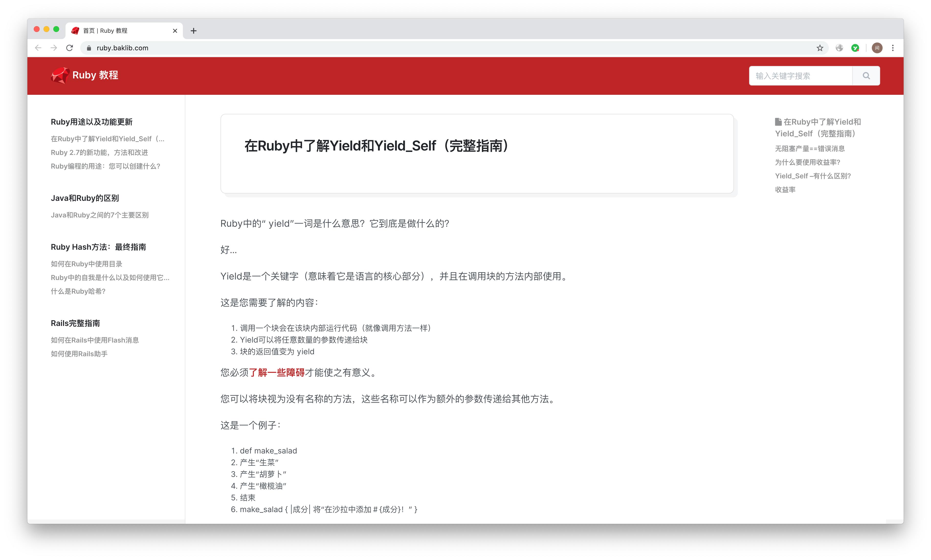Open the globe extension icon
This screenshot has width=931, height=560.
[x=839, y=48]
